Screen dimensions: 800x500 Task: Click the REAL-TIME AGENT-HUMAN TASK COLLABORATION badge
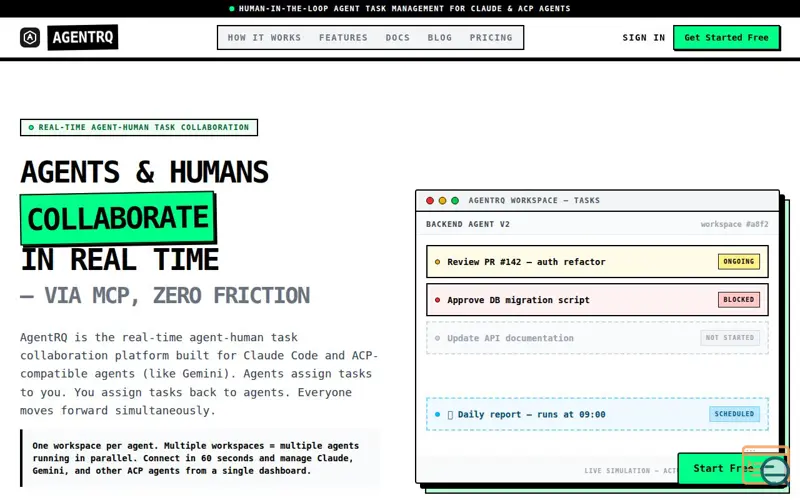click(x=139, y=127)
